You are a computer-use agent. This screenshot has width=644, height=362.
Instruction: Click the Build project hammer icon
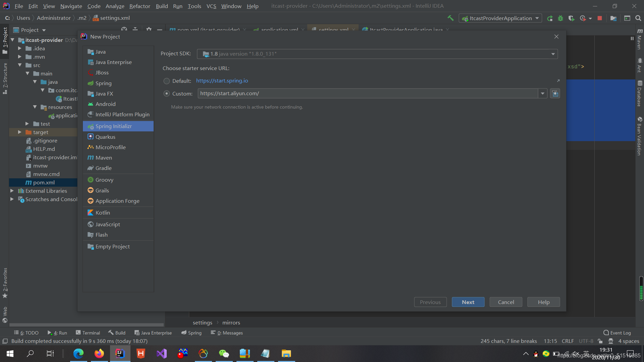(450, 18)
